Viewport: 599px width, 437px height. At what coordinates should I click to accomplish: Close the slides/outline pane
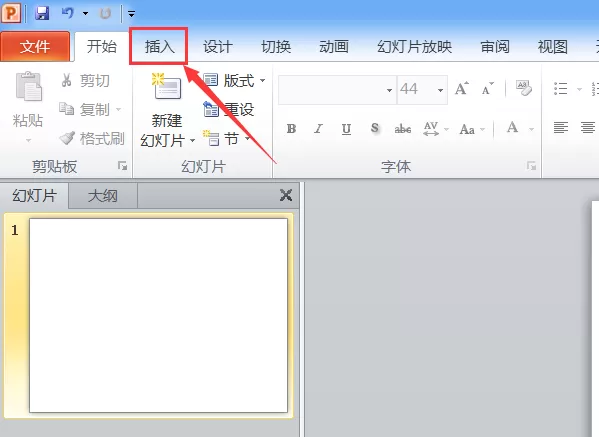click(x=286, y=195)
